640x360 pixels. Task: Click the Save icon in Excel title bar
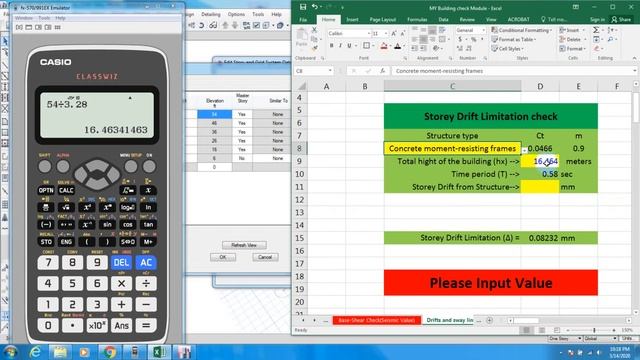[303, 7]
